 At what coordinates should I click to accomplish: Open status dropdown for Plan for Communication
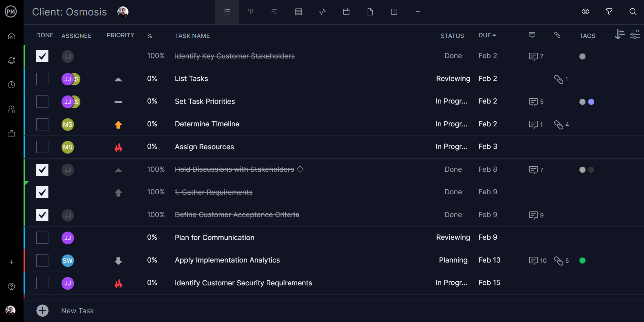tap(453, 238)
